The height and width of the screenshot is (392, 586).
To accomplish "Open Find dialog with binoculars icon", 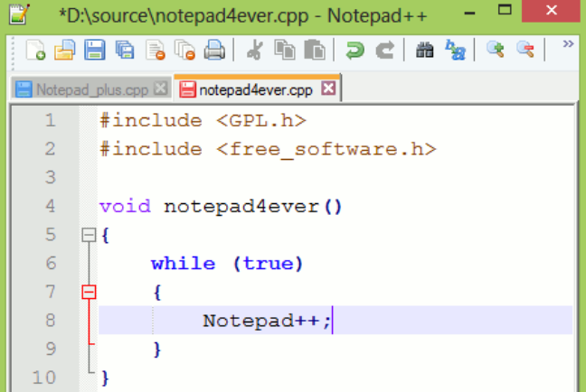I will click(425, 50).
